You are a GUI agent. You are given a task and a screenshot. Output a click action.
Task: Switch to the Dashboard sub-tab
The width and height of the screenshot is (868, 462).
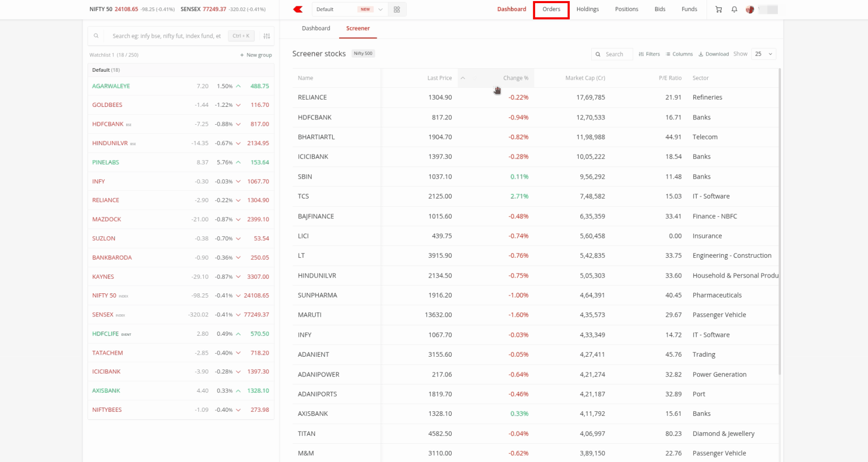[x=316, y=28]
